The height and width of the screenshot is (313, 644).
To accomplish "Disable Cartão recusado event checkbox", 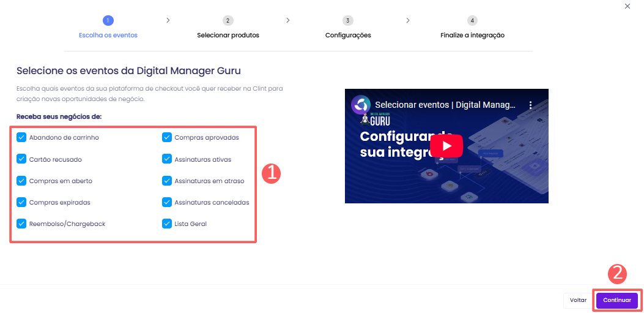I will [21, 159].
